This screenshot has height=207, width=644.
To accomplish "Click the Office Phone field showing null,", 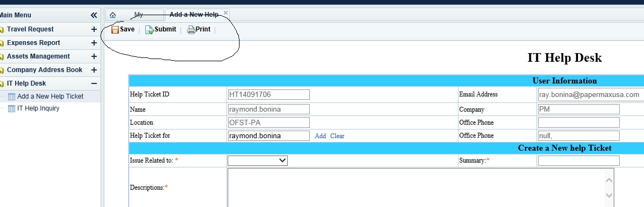I will coord(579,136).
